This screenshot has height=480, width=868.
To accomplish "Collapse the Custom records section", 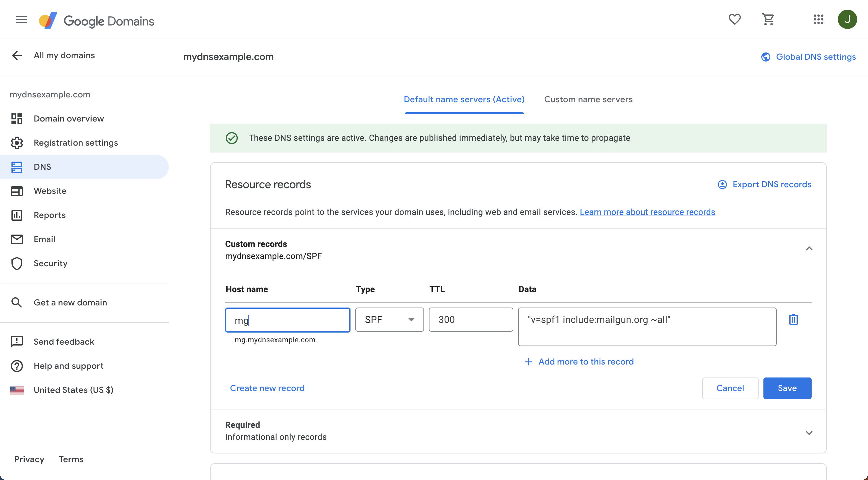I will (x=809, y=249).
